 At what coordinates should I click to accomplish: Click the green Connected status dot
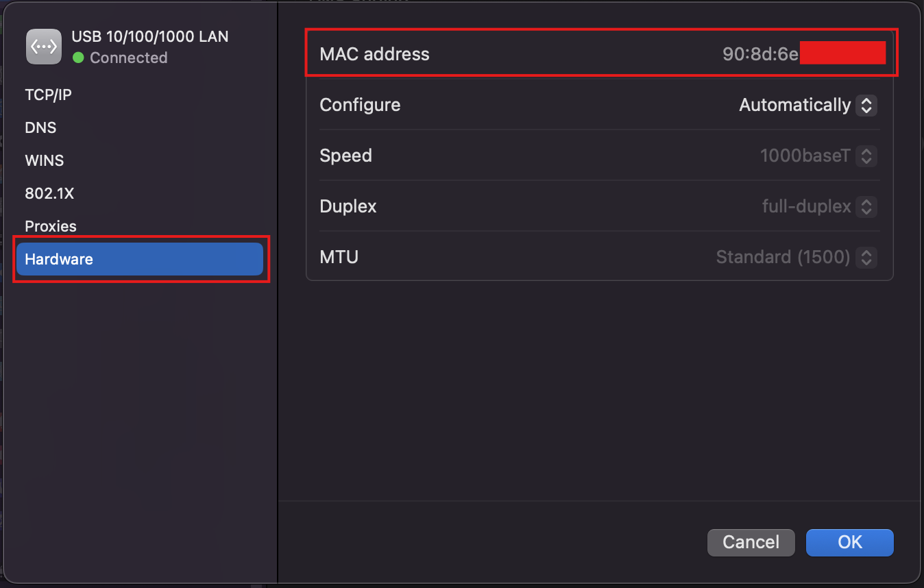click(x=78, y=58)
